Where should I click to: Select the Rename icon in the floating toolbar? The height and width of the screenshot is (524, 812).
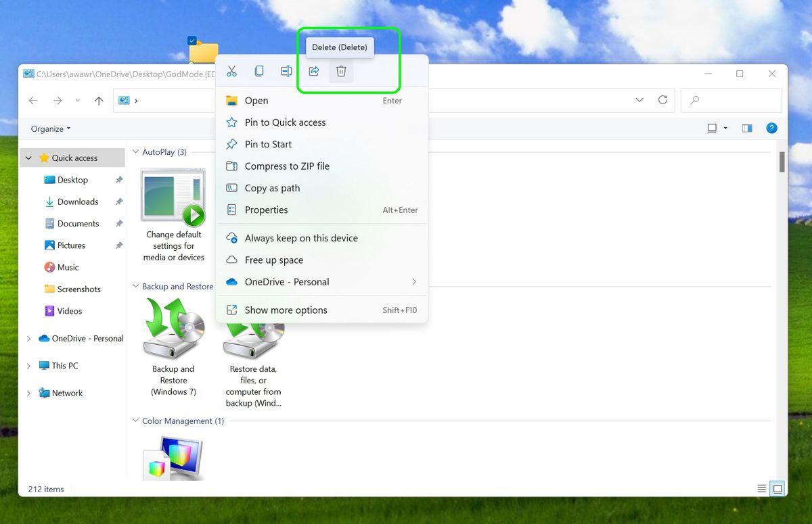coord(286,71)
